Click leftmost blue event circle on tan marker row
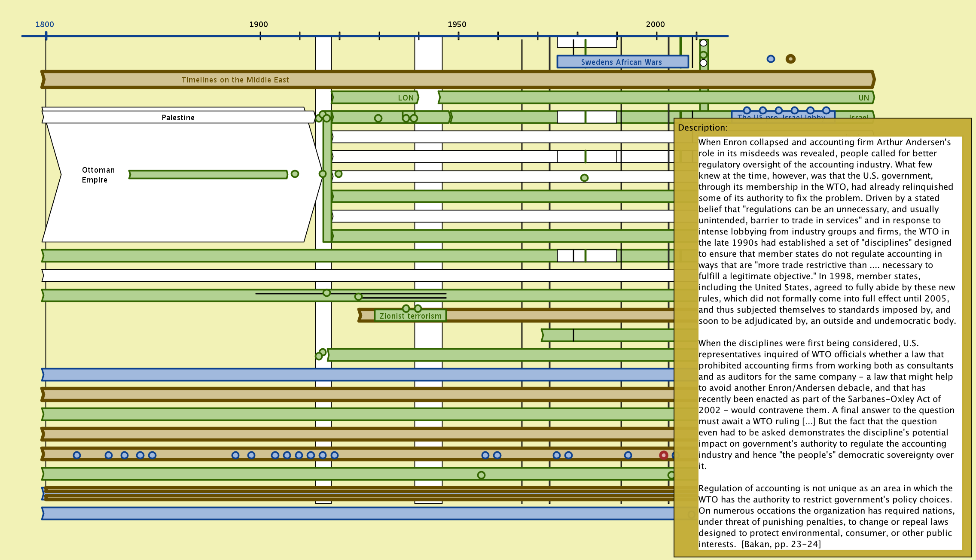Screen dimensions: 976x560 pyautogui.click(x=77, y=455)
